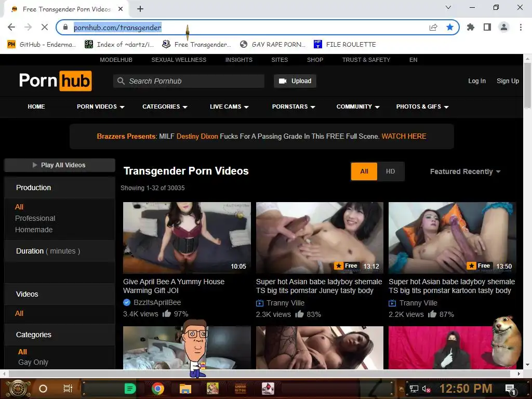Expand the COMMUNITY nav dropdown
532x399 pixels.
tap(358, 107)
